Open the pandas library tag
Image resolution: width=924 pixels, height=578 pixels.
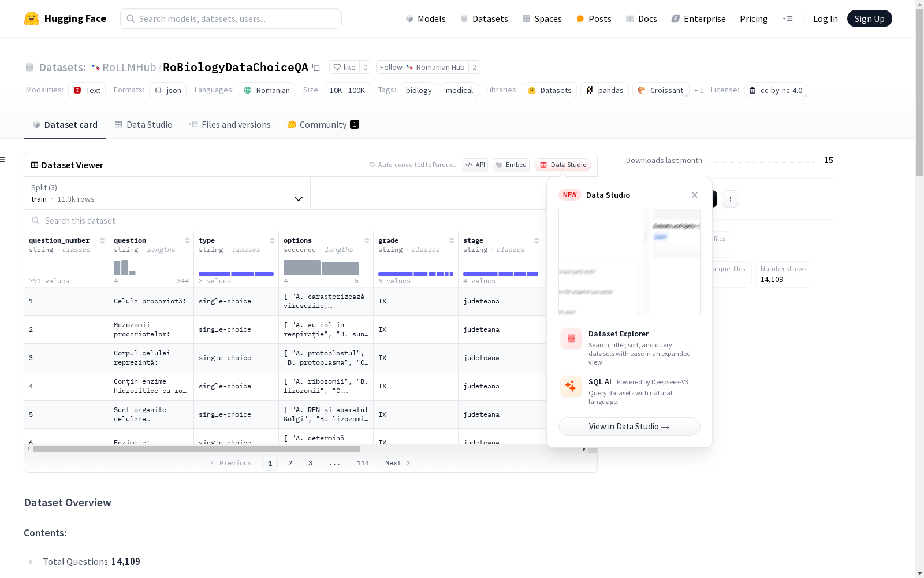click(605, 90)
